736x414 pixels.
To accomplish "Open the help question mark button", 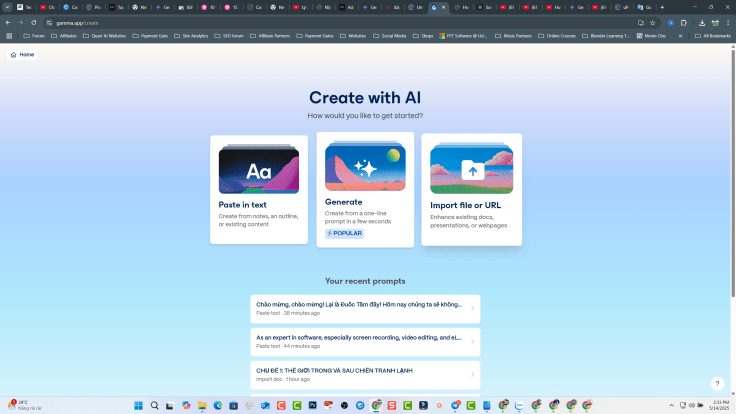I will click(716, 384).
